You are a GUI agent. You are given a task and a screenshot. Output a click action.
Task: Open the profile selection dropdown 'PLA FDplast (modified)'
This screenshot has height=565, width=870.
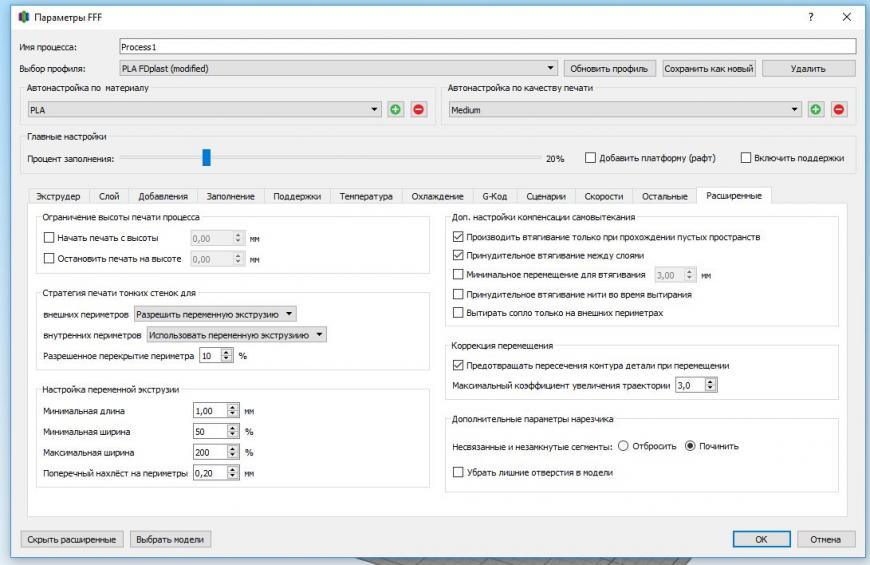click(338, 68)
